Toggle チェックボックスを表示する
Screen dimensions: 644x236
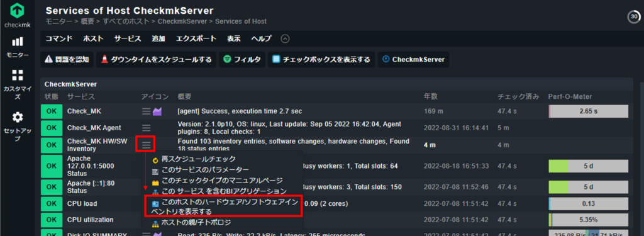click(321, 60)
